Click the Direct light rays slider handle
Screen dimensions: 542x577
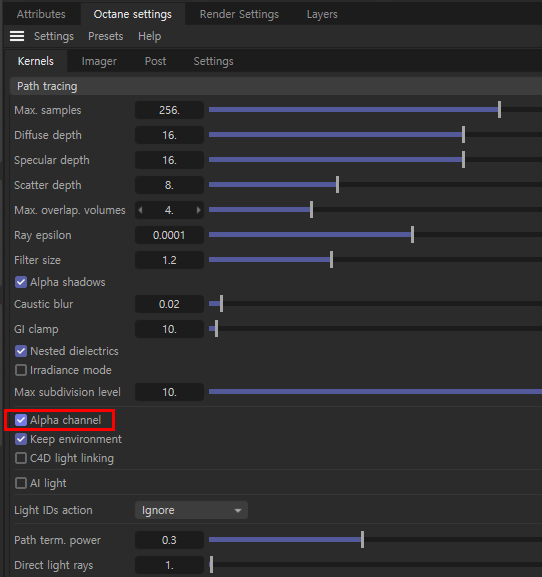coord(211,564)
